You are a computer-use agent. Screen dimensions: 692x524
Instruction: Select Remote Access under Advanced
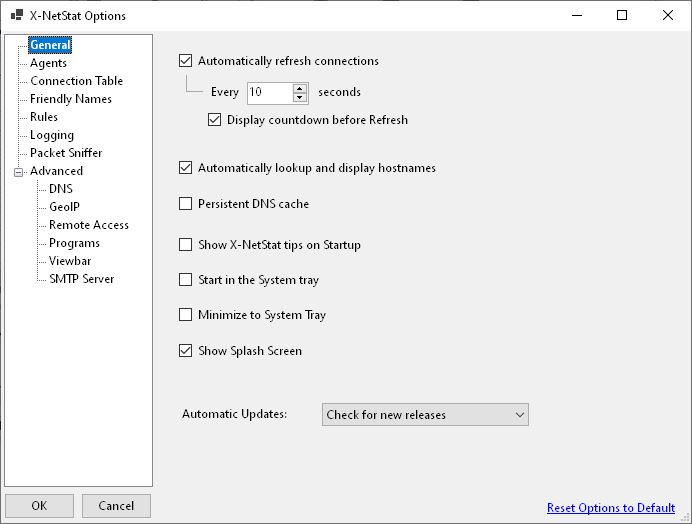tap(89, 225)
